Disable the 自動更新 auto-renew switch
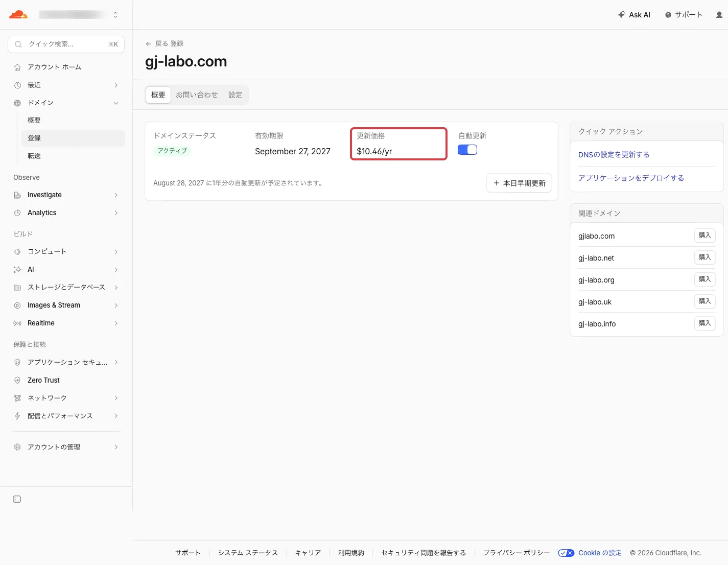728x565 pixels. [x=467, y=150]
